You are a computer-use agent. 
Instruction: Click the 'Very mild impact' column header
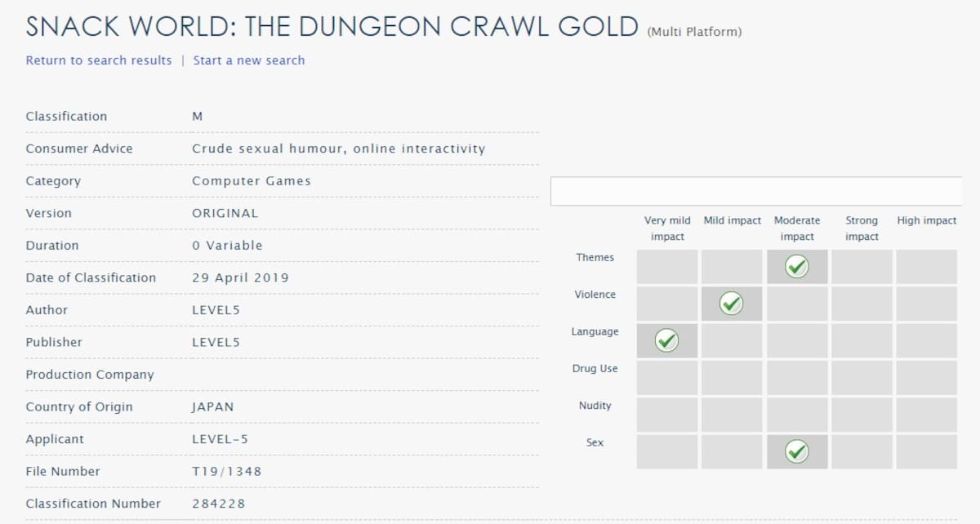(x=667, y=229)
